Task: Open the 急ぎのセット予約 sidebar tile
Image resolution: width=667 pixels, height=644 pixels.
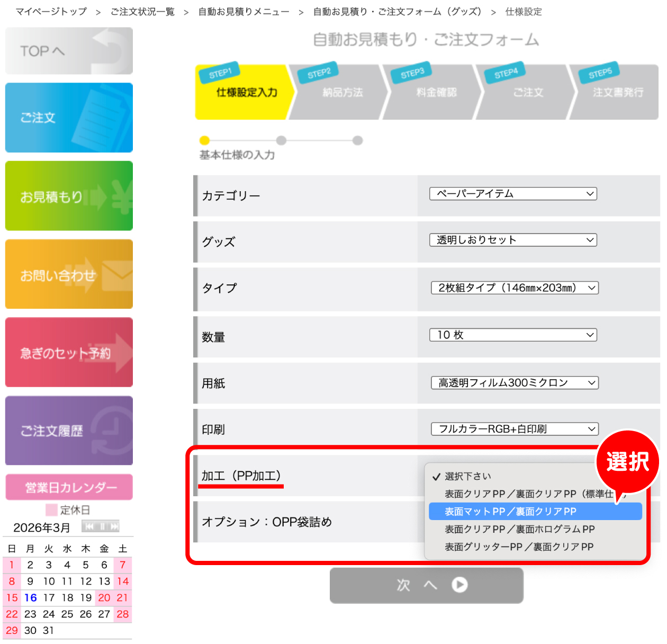Action: pyautogui.click(x=69, y=353)
